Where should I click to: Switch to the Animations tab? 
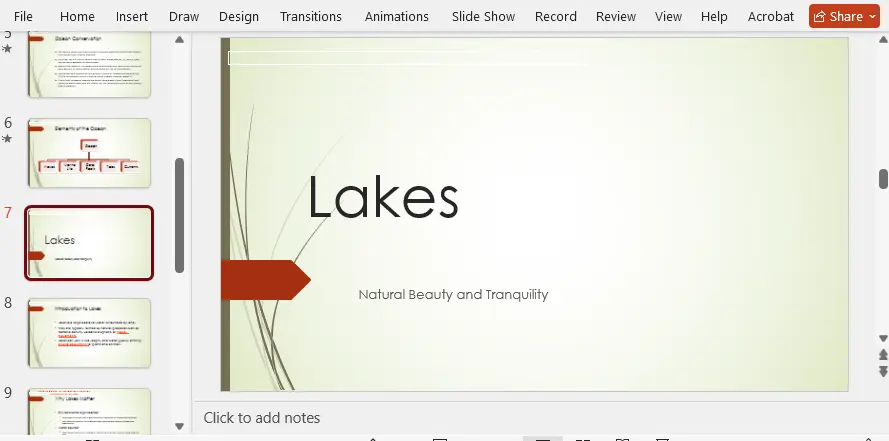pos(396,16)
